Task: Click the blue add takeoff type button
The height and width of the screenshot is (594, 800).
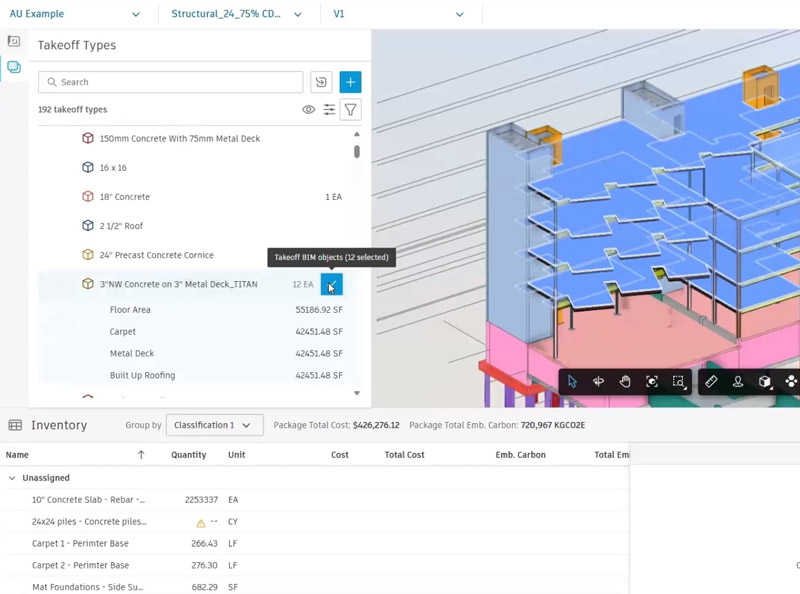Action: coord(350,82)
